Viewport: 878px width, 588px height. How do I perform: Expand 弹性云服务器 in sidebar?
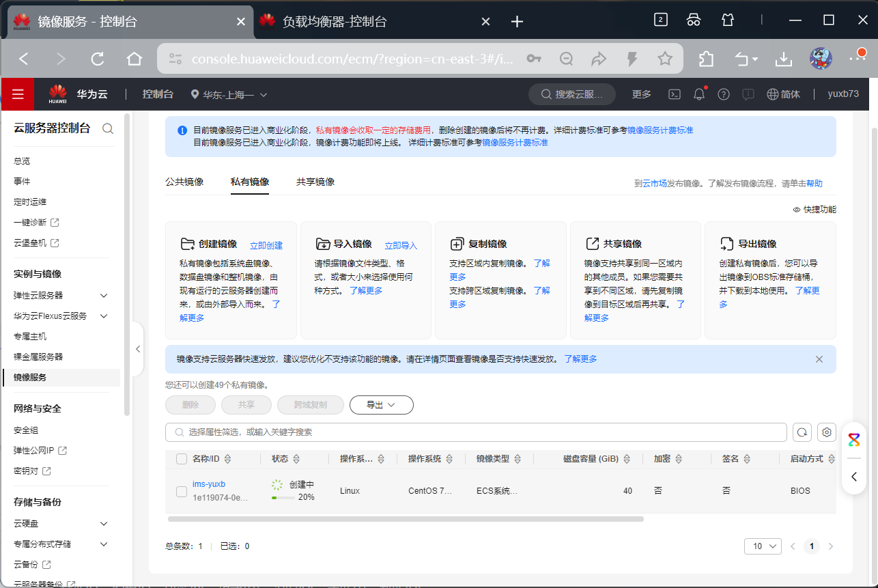104,295
